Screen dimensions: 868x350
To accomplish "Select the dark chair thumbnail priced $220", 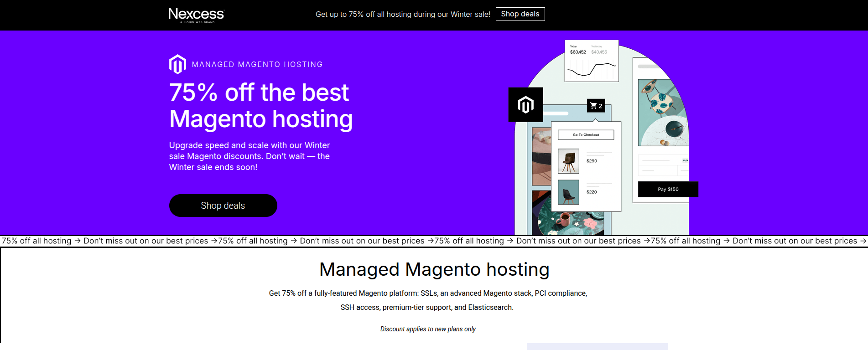I will pyautogui.click(x=568, y=192).
